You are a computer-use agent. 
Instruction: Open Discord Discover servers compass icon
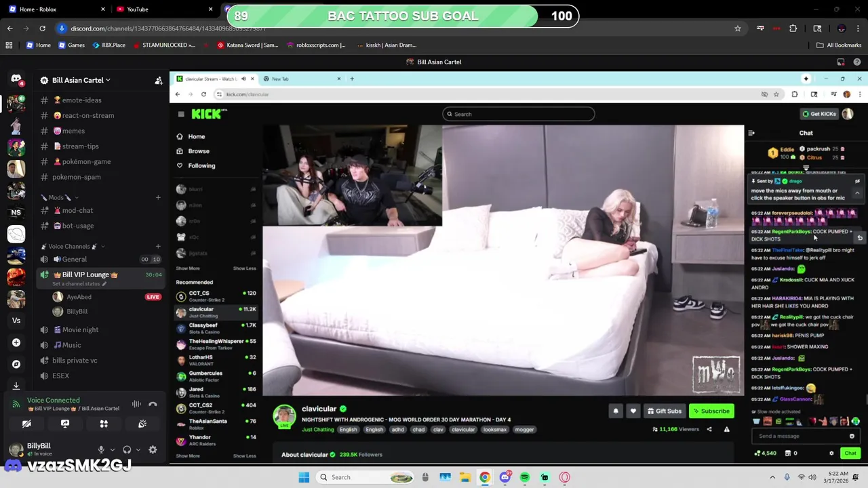click(16, 364)
